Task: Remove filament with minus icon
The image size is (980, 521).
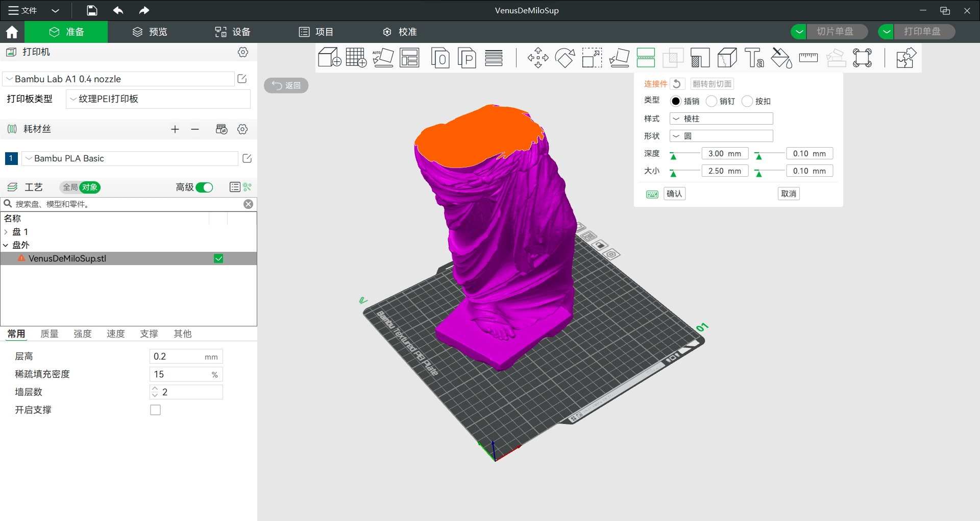Action: click(195, 129)
